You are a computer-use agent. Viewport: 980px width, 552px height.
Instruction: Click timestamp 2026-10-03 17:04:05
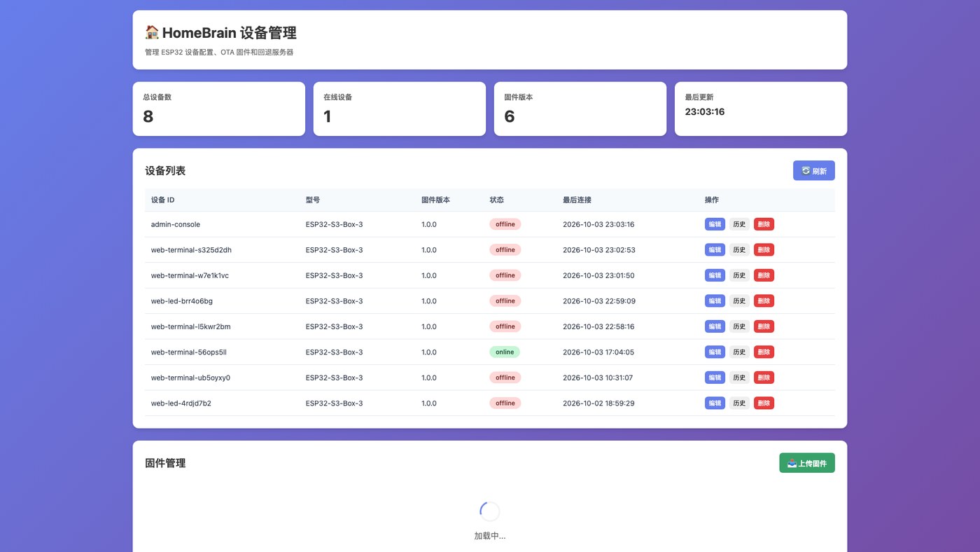pos(598,352)
